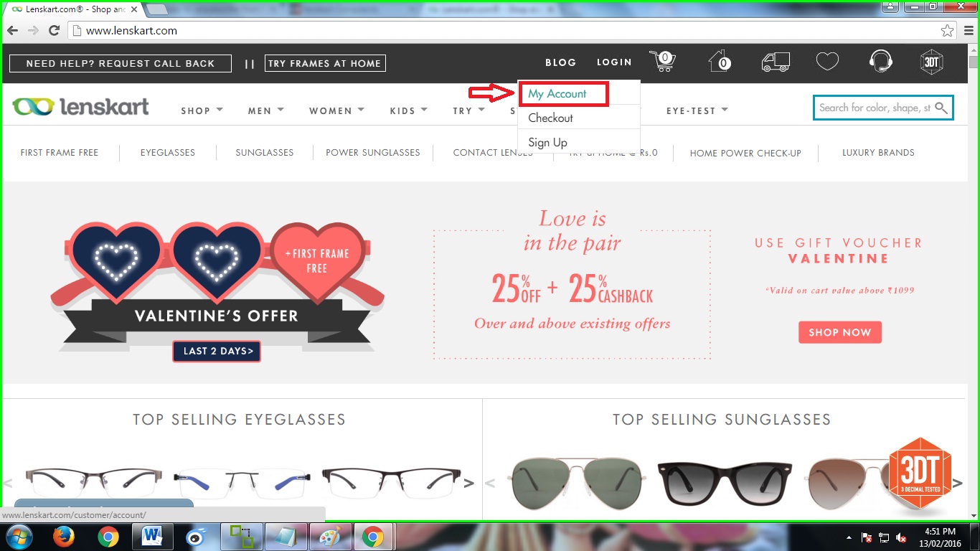Image resolution: width=980 pixels, height=551 pixels.
Task: Go back with the browser back arrow
Action: point(12,31)
